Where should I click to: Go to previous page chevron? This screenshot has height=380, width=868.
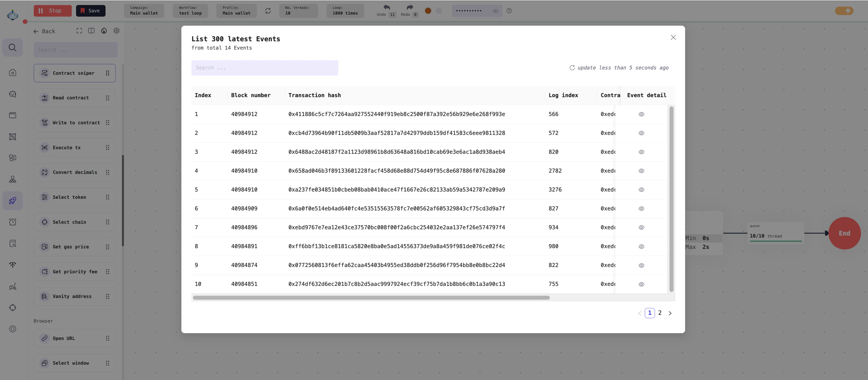click(639, 313)
